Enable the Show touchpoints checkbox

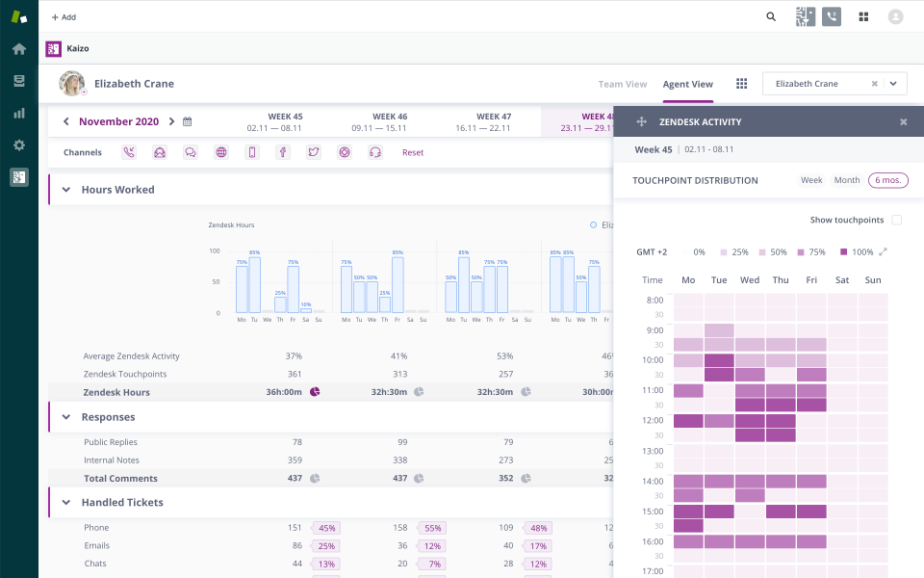coord(896,221)
